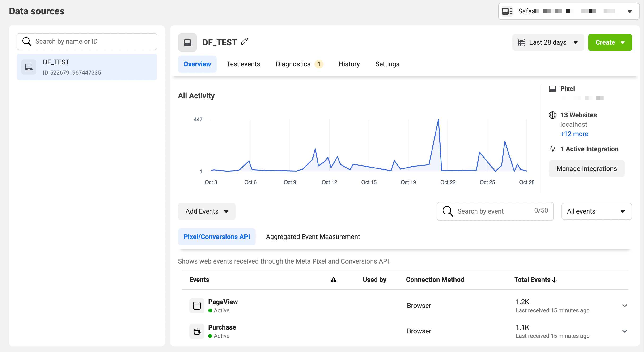This screenshot has height=352, width=644.
Task: Click the Events column header
Action: [x=199, y=280]
